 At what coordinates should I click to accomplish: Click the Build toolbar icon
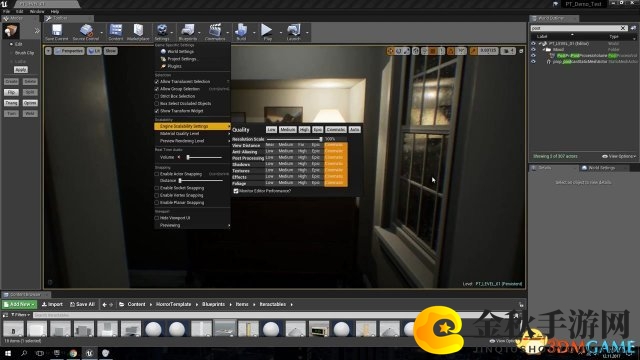(241, 32)
